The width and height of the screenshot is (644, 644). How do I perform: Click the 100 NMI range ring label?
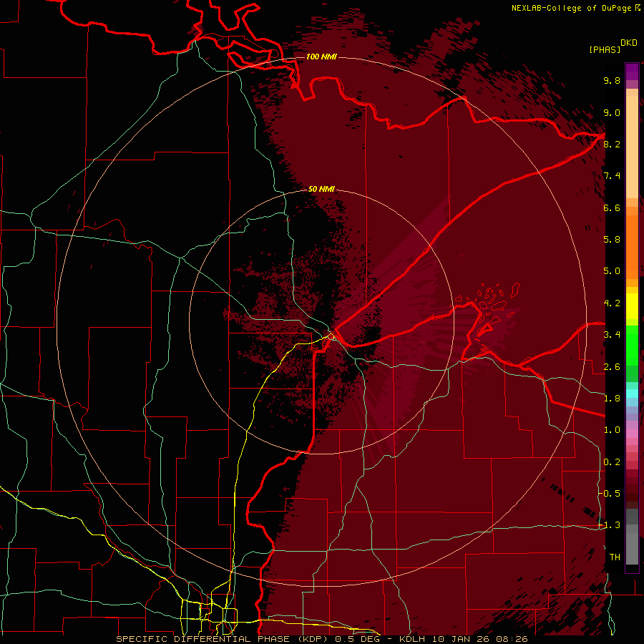[x=321, y=57]
